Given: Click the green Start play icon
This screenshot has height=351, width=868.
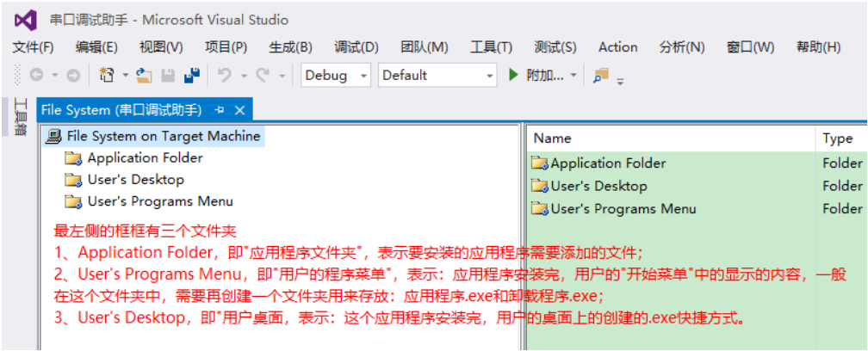Looking at the screenshot, I should pyautogui.click(x=513, y=75).
